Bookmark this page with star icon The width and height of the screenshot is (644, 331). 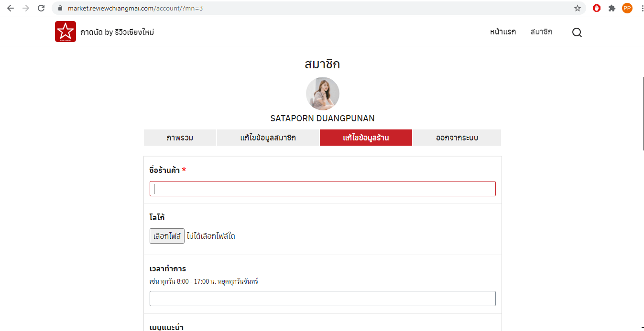tap(578, 8)
